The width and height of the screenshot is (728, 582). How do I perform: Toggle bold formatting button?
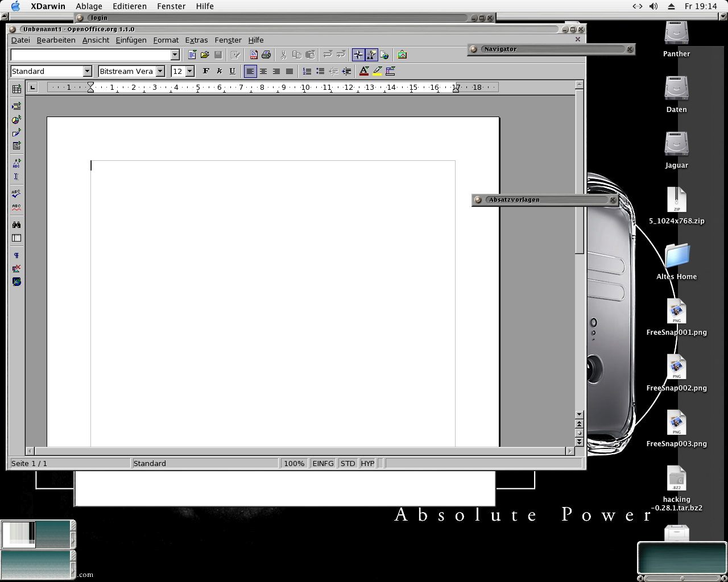(x=206, y=72)
